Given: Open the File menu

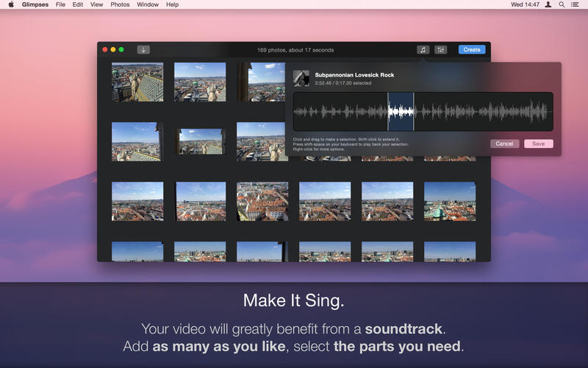Looking at the screenshot, I should pos(60,4).
